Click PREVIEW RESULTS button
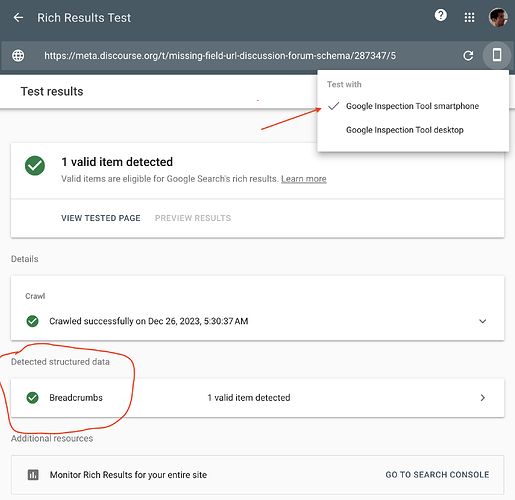The width and height of the screenshot is (515, 500). (x=193, y=218)
